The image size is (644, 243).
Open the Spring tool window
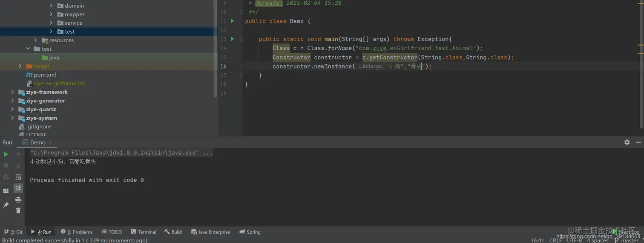[x=250, y=232]
